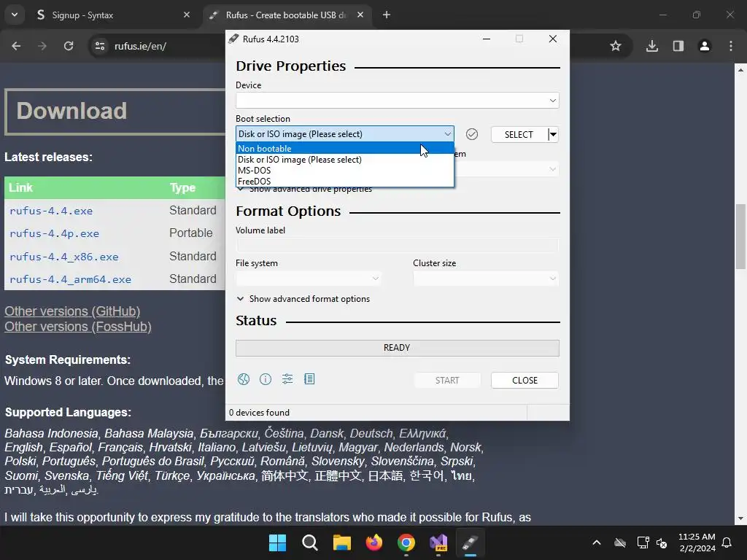Click the START button
The image size is (747, 560).
point(447,381)
